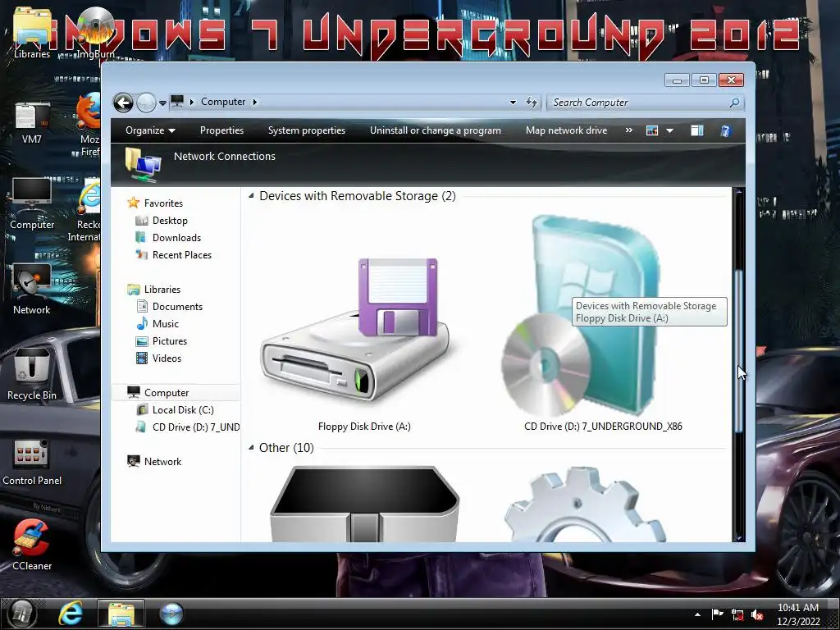Open ImgBurn desktop icon

pos(95,33)
